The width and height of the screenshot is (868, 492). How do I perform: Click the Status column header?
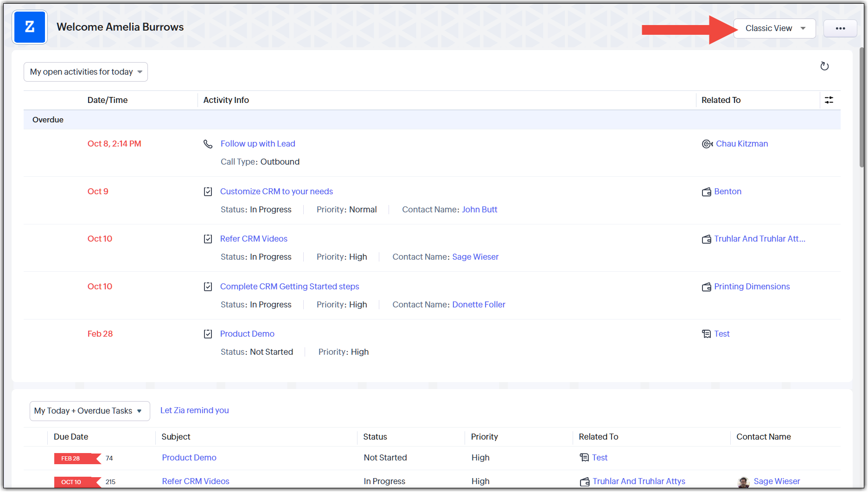(x=375, y=437)
